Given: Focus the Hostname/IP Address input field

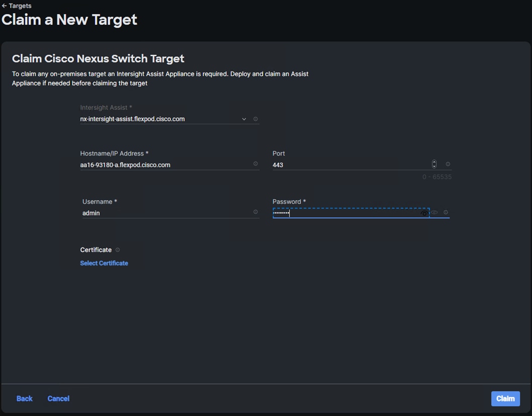Looking at the screenshot, I should pos(165,165).
